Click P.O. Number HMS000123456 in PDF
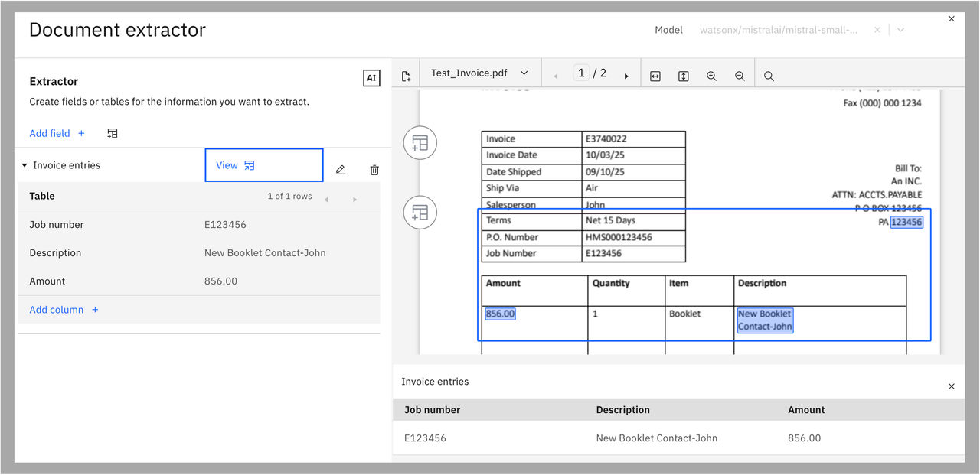This screenshot has width=980, height=475. tap(619, 237)
